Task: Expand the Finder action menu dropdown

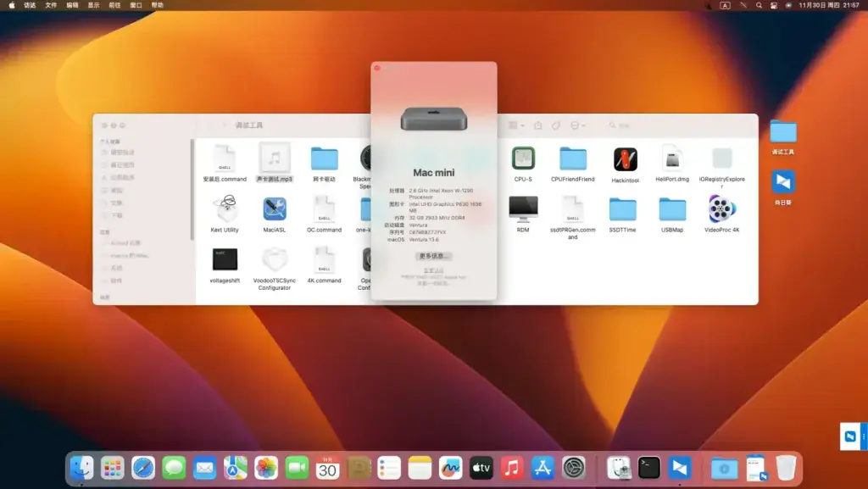Action: (577, 125)
